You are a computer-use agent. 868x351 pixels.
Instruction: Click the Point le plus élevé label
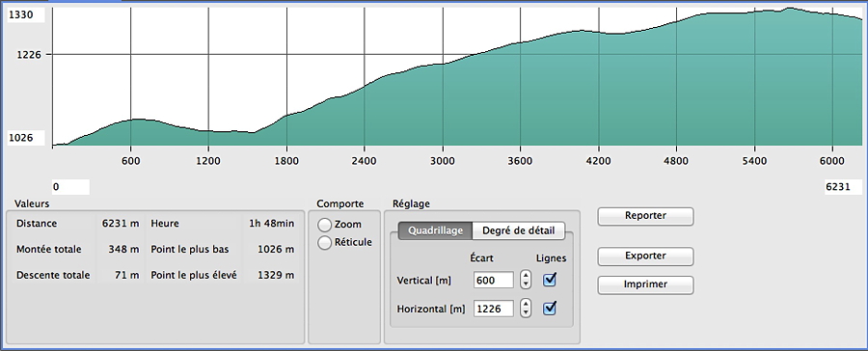pyautogui.click(x=194, y=275)
